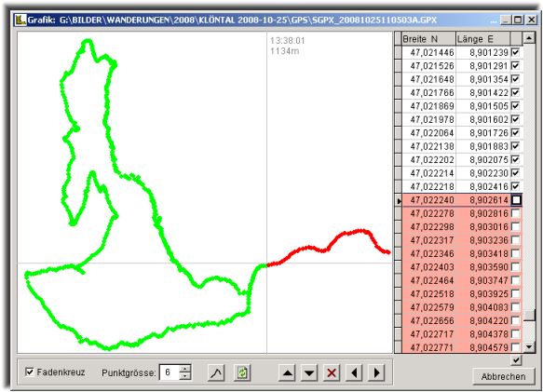Image resolution: width=543 pixels, height=392 pixels.
Task: Click the Abbrechen button
Action: pyautogui.click(x=503, y=376)
